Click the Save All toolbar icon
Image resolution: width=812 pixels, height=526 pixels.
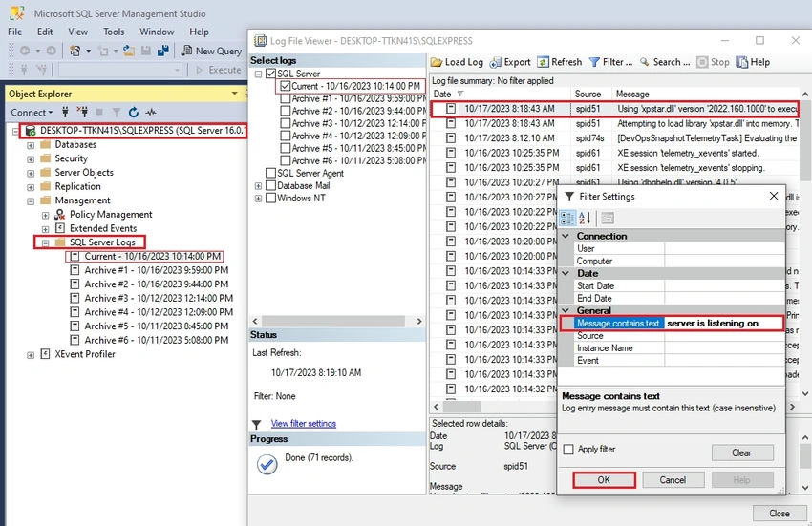[163, 51]
